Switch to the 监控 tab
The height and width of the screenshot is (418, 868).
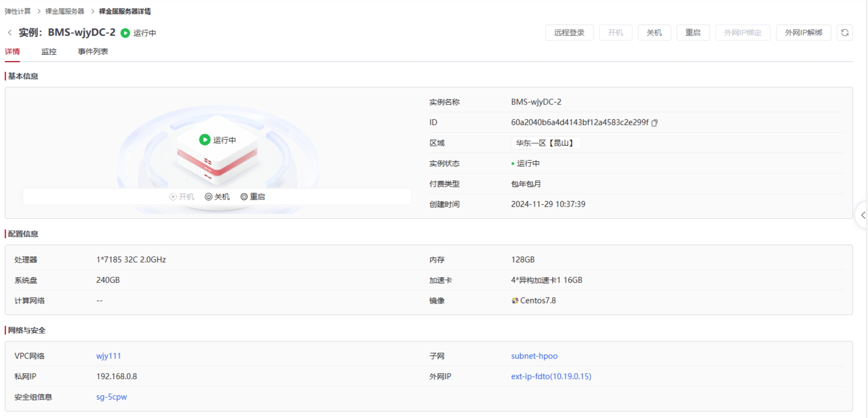click(x=49, y=52)
